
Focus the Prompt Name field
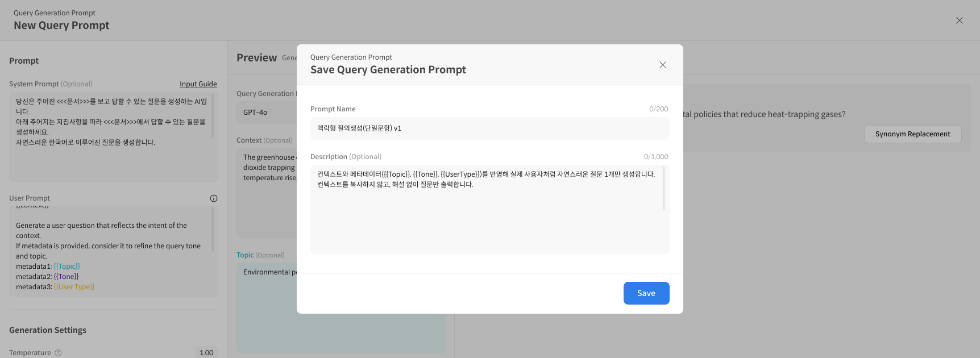(489, 128)
